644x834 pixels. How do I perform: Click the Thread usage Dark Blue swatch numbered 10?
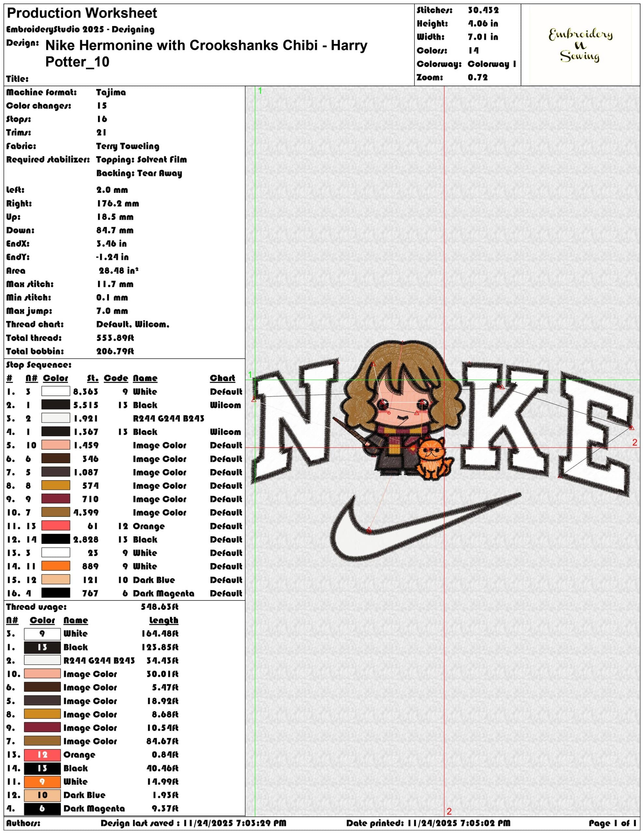point(42,796)
